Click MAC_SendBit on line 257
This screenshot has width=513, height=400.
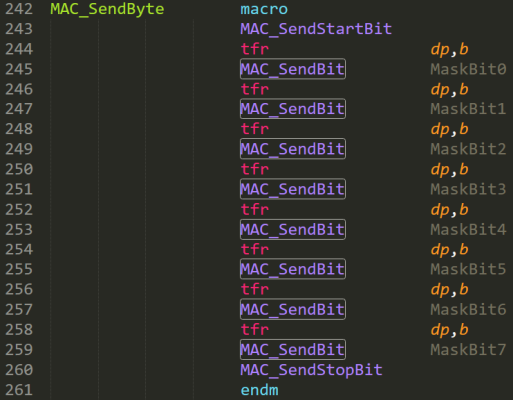(293, 309)
